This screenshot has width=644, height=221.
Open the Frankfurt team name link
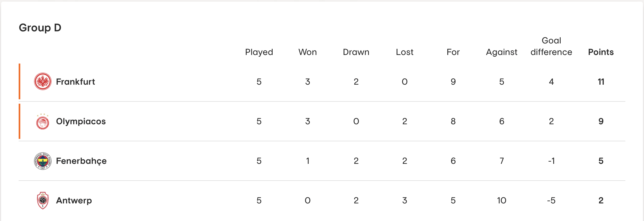[75, 82]
